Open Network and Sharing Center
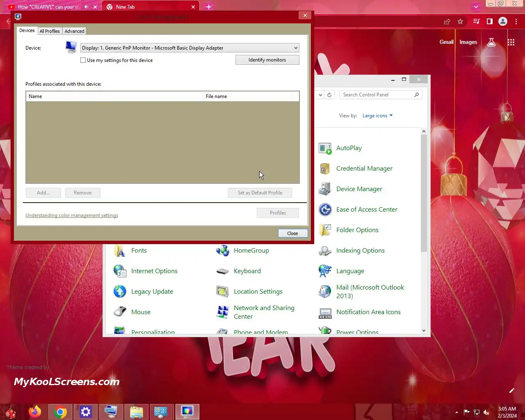Screen dimensions: 525x420 point(256,312)
